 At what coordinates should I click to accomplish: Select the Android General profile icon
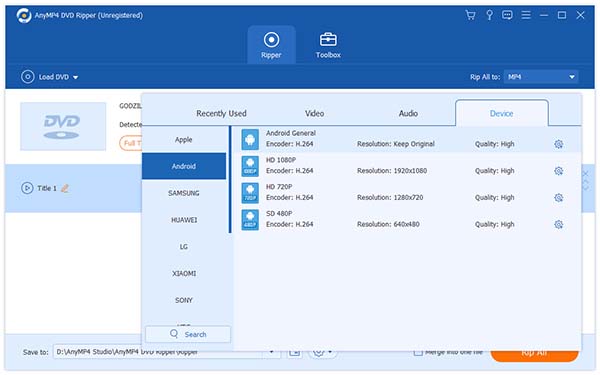[x=250, y=139]
